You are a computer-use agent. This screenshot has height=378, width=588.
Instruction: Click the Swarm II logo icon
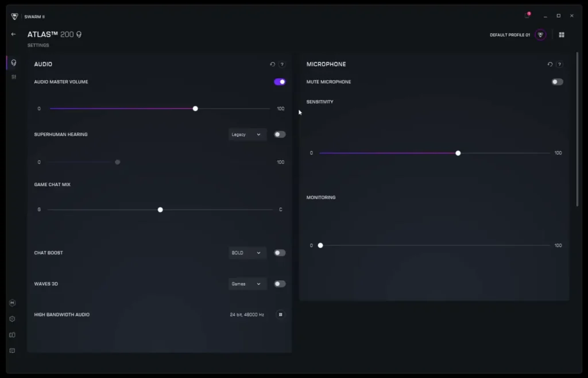14,16
